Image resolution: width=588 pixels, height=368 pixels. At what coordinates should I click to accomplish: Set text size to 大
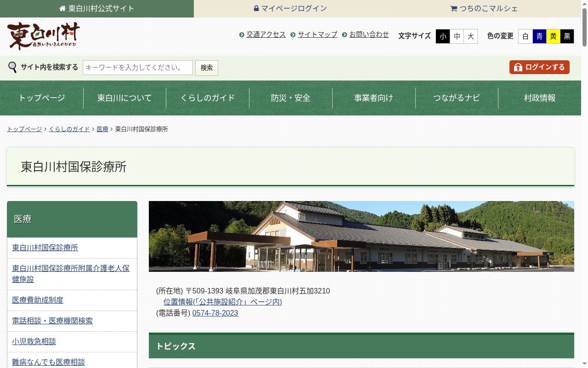470,36
